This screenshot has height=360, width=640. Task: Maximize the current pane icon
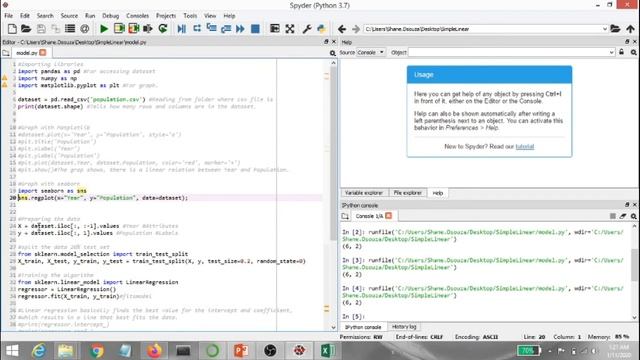[275, 29]
